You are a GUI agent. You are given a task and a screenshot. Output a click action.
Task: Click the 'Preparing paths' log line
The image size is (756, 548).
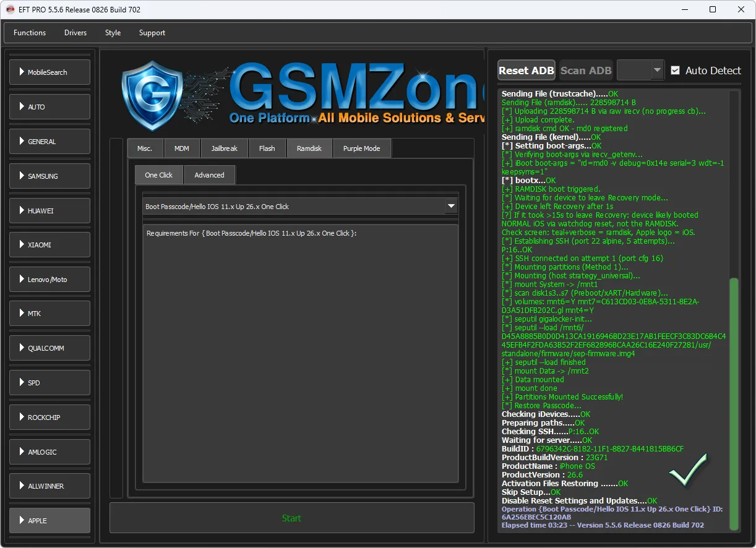point(543,423)
